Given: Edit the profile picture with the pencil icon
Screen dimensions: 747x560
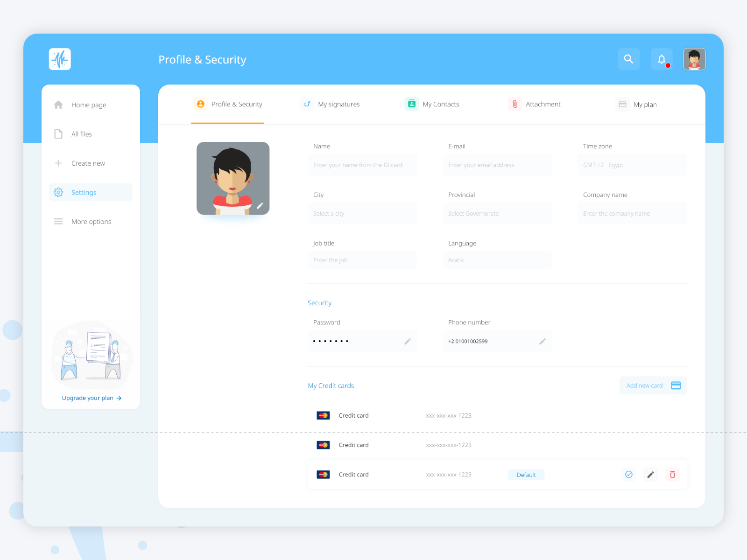Looking at the screenshot, I should coord(261,205).
